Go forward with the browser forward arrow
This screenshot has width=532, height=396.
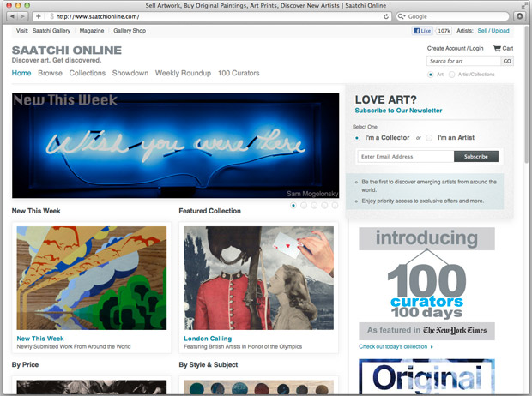pyautogui.click(x=22, y=16)
